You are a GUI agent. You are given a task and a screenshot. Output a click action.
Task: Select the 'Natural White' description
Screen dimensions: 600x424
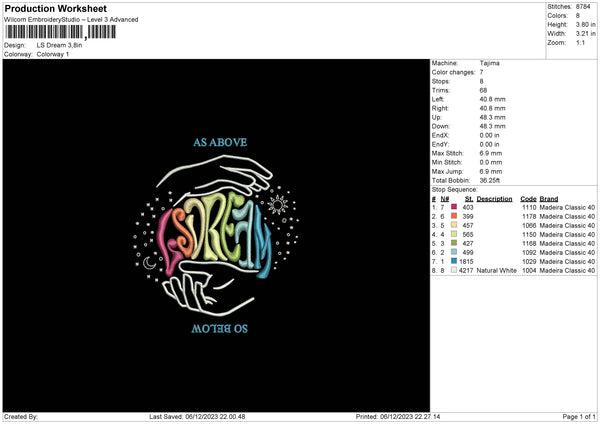497,270
